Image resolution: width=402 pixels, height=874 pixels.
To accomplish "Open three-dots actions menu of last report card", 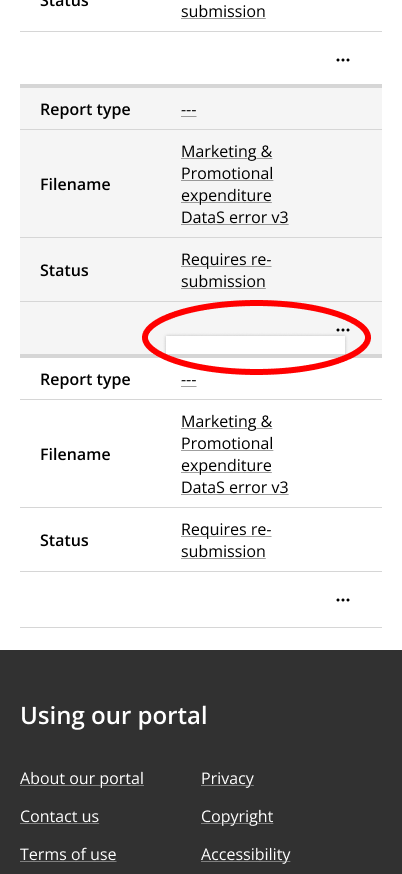I will (342, 600).
